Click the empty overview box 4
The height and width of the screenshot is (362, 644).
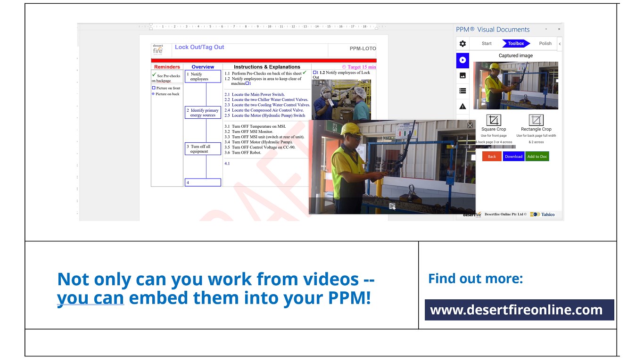pyautogui.click(x=203, y=182)
